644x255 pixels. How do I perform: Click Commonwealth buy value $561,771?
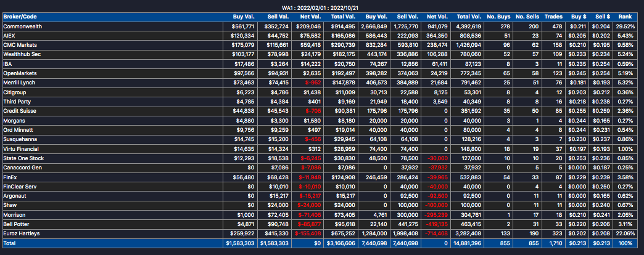point(244,26)
